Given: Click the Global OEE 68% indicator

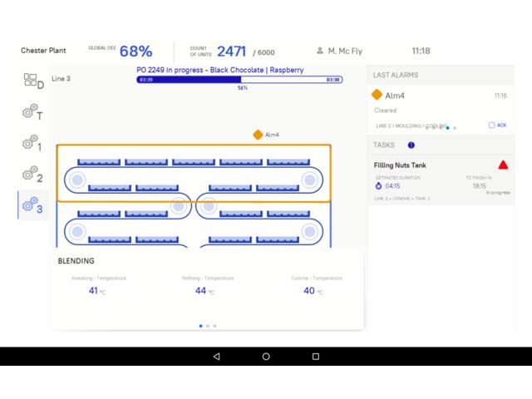Looking at the screenshot, I should click(x=135, y=51).
